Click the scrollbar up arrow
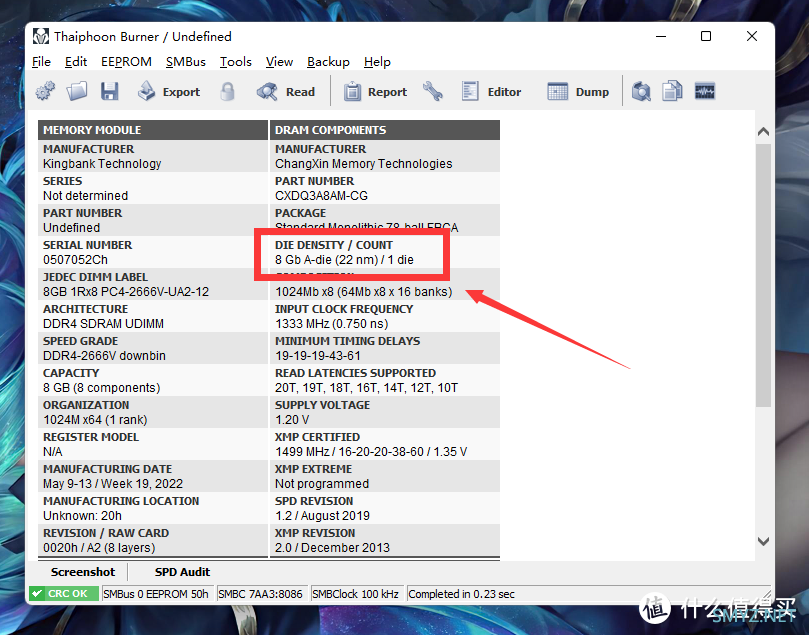 tap(764, 132)
